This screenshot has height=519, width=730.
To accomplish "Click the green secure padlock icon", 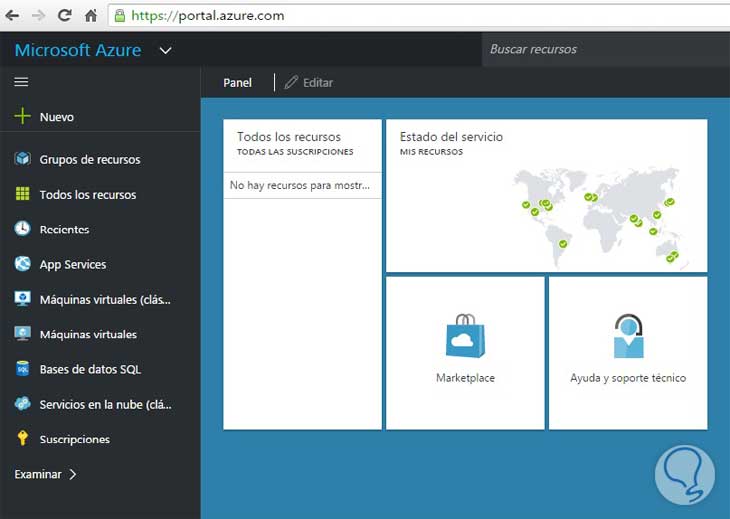I will [x=120, y=15].
